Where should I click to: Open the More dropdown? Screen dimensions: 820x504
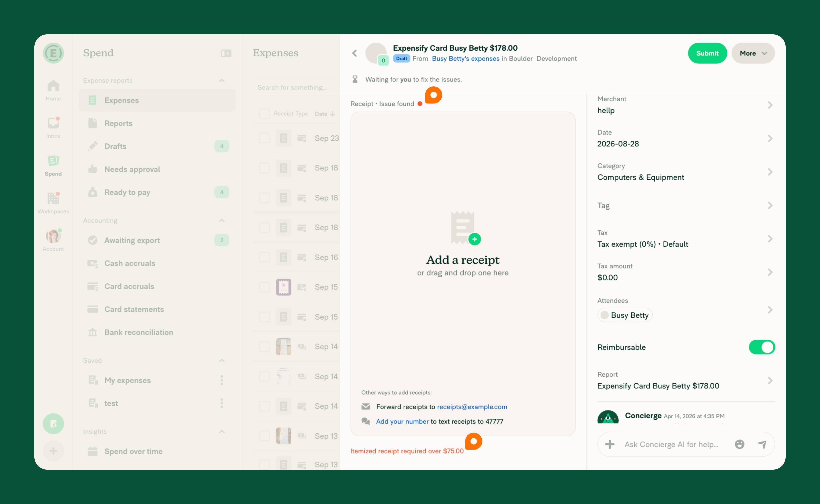(753, 53)
